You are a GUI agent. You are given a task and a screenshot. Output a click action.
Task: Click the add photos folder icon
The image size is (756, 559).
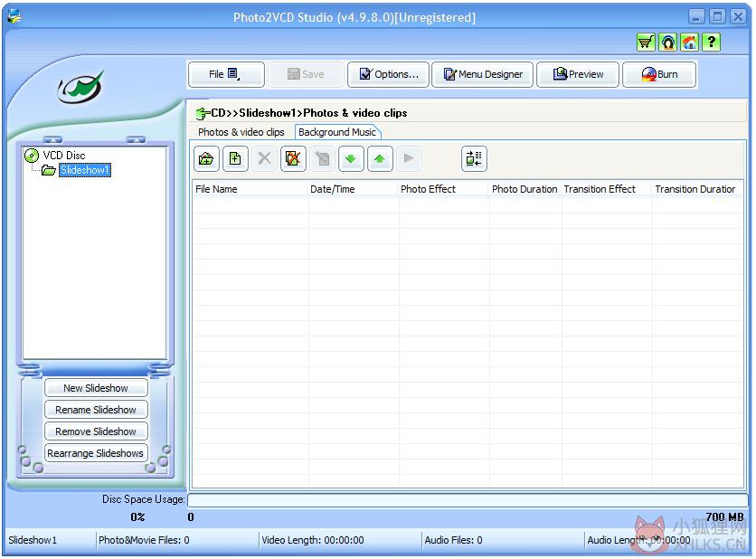(x=206, y=158)
